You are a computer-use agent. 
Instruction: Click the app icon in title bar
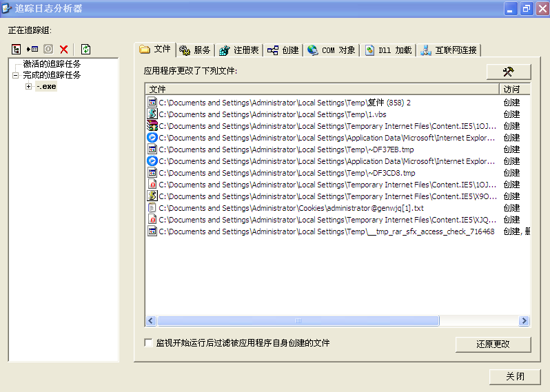(x=7, y=8)
